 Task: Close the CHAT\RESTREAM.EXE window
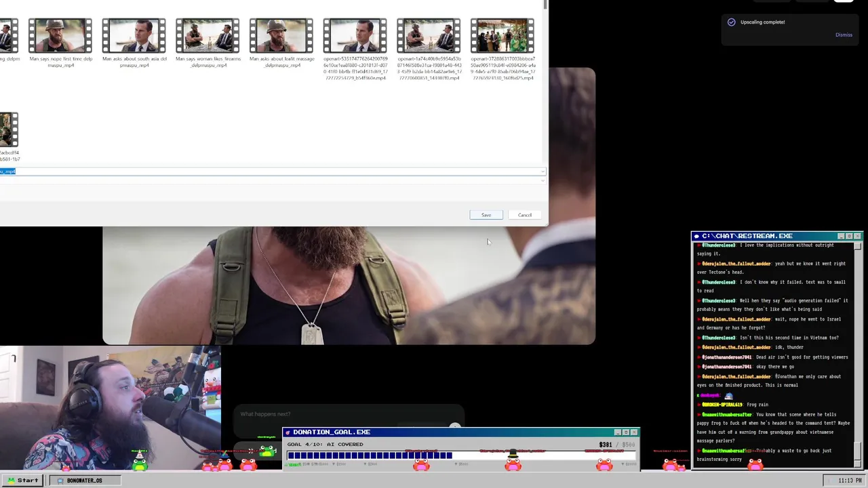(x=858, y=236)
